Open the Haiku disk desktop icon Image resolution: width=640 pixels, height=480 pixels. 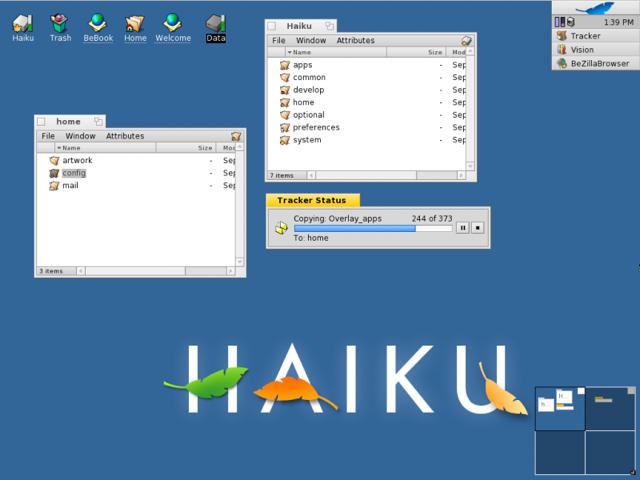click(22, 23)
